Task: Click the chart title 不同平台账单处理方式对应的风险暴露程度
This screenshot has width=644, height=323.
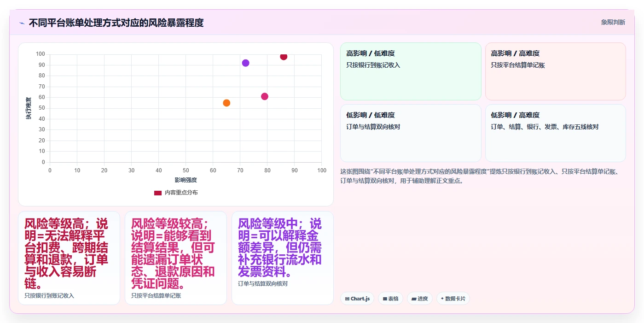Action: pos(116,23)
